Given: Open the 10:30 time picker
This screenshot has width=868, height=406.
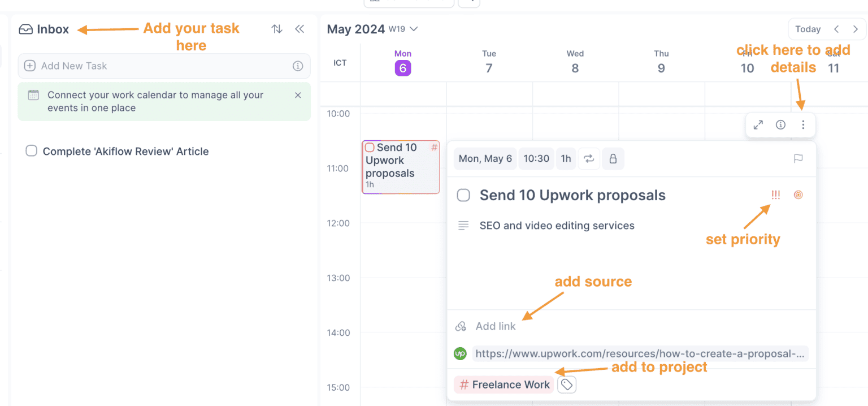Looking at the screenshot, I should 536,159.
